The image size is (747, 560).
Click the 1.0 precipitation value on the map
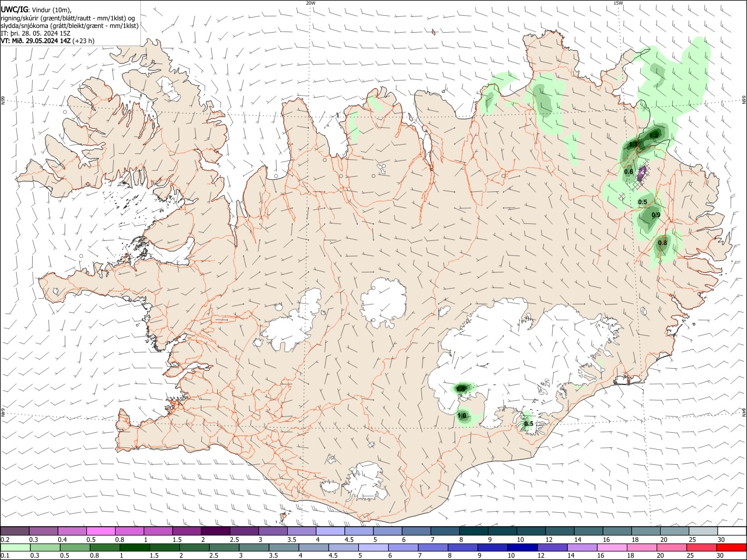(x=462, y=416)
